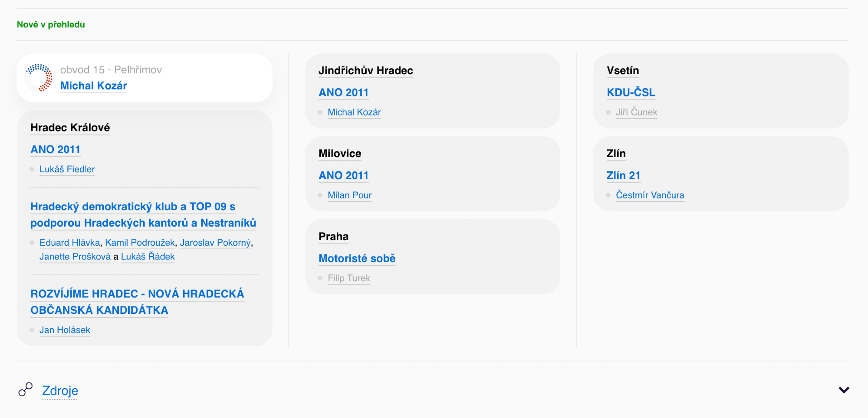Open Milan Pour's profile in Milovice
Screen dimensions: 868x418
[x=349, y=195]
